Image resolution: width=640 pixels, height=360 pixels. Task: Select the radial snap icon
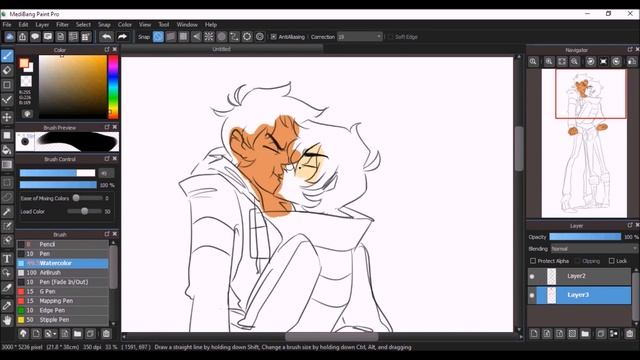pyautogui.click(x=209, y=37)
